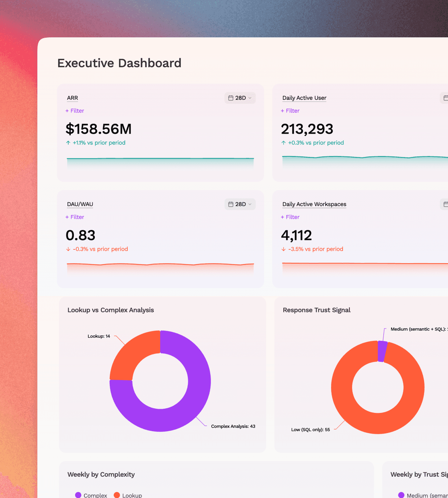The height and width of the screenshot is (498, 448).
Task: Click the -3.5% vs prior period text
Action: tap(315, 249)
